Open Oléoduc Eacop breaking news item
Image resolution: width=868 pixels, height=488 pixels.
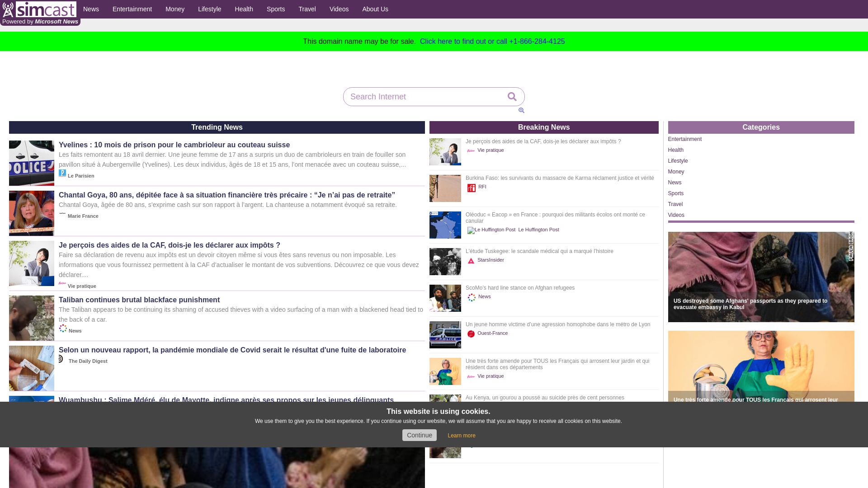tap(555, 218)
